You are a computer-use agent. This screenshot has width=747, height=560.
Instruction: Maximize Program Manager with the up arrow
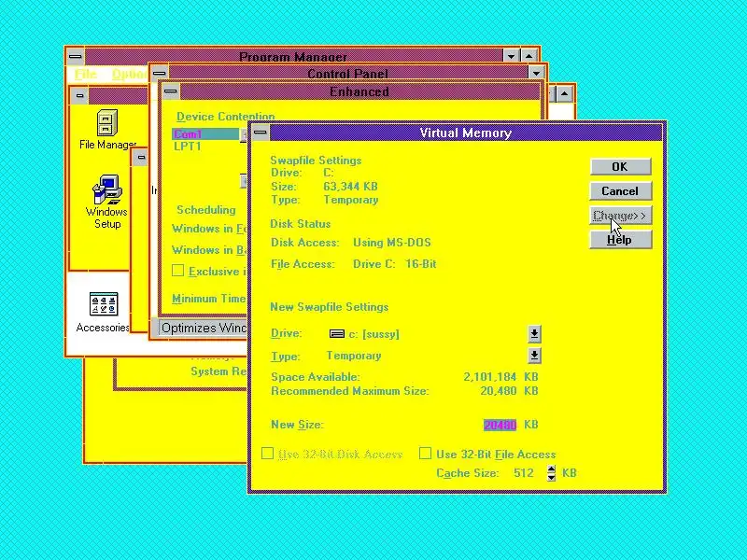coord(529,56)
